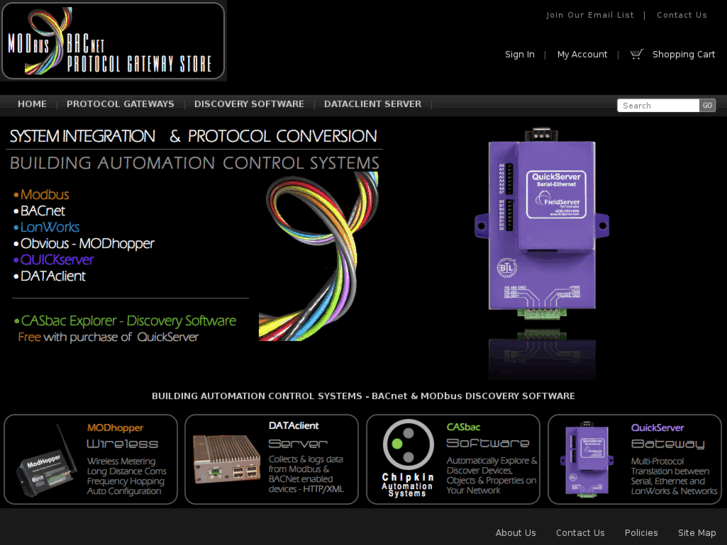
Task: Select the HOME menu item
Action: click(32, 104)
